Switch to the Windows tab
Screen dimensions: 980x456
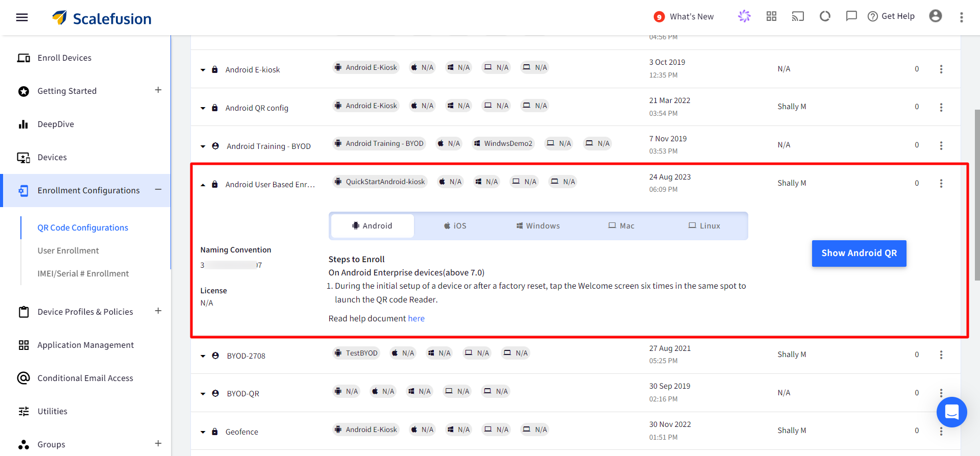click(538, 226)
